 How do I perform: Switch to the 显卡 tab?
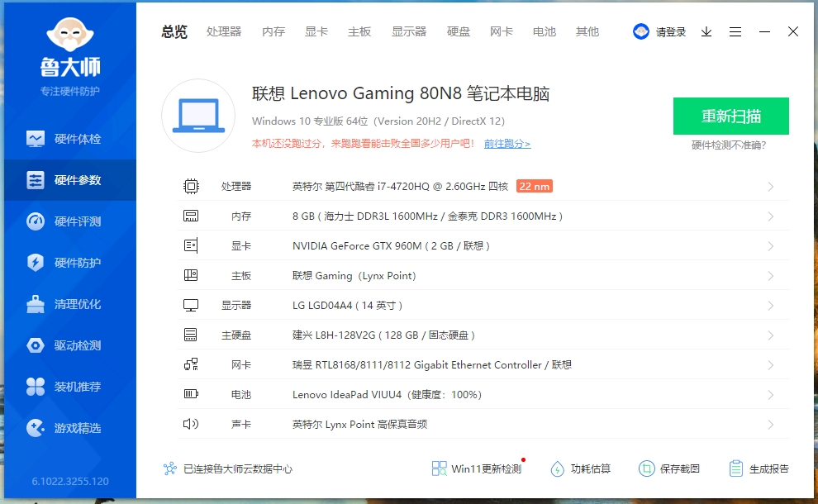tap(316, 32)
